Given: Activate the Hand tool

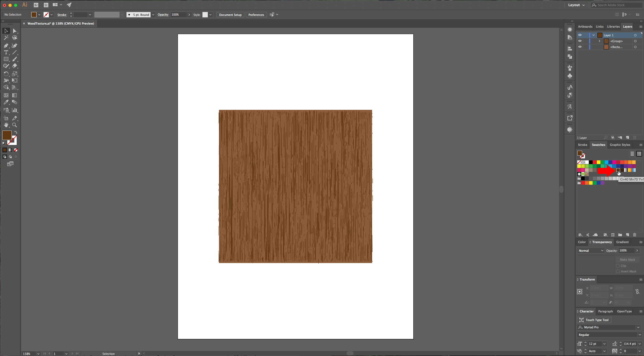Looking at the screenshot, I should click(6, 125).
